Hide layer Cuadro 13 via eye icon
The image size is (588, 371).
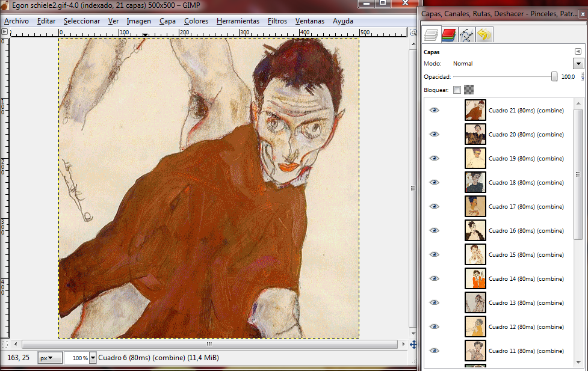tap(435, 302)
